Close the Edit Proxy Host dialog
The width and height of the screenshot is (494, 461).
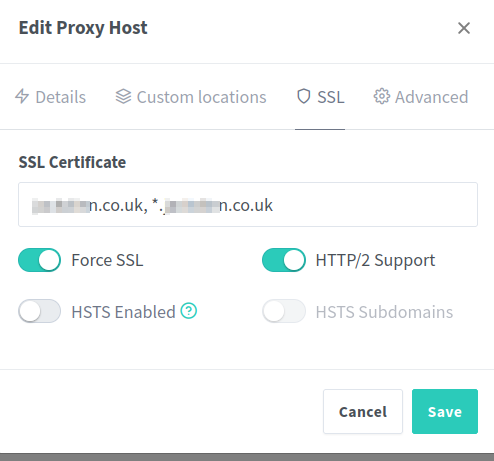tap(464, 28)
